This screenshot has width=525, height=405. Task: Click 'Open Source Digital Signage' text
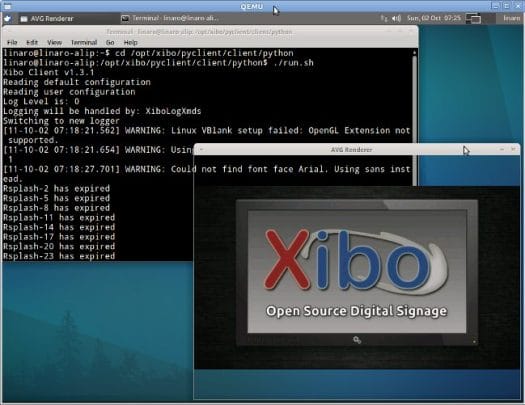tap(356, 311)
